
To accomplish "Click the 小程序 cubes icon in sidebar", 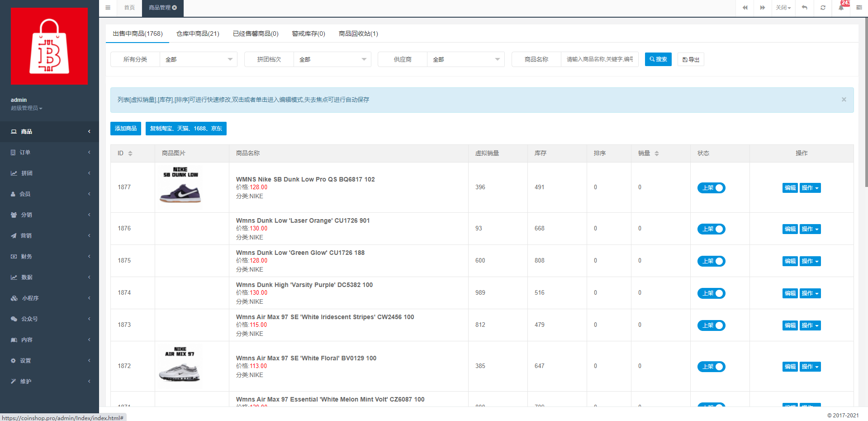I will [14, 298].
